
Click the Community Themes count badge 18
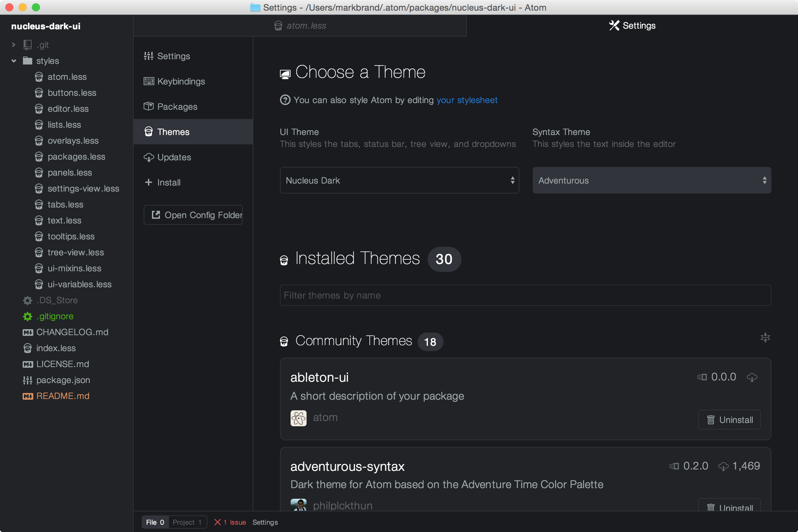pyautogui.click(x=430, y=342)
